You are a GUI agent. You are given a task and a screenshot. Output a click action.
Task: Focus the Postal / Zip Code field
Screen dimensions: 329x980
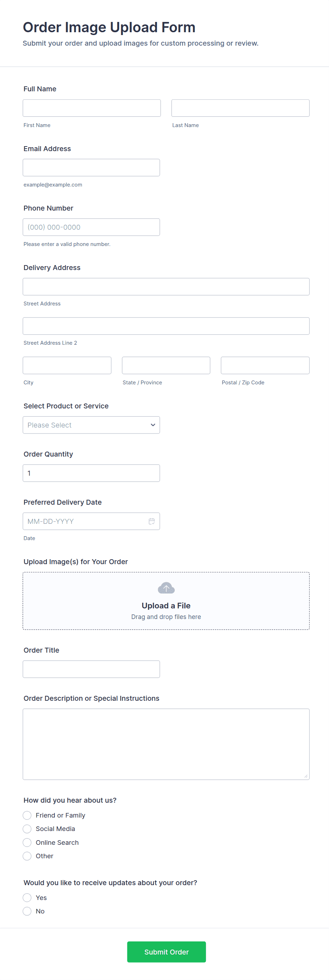click(x=265, y=365)
